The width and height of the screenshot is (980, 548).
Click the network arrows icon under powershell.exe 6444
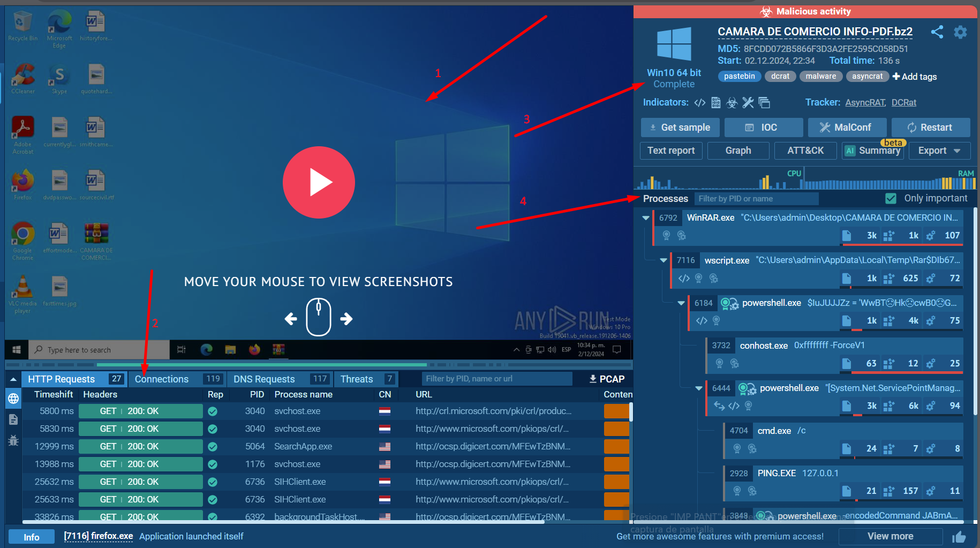pyautogui.click(x=719, y=406)
